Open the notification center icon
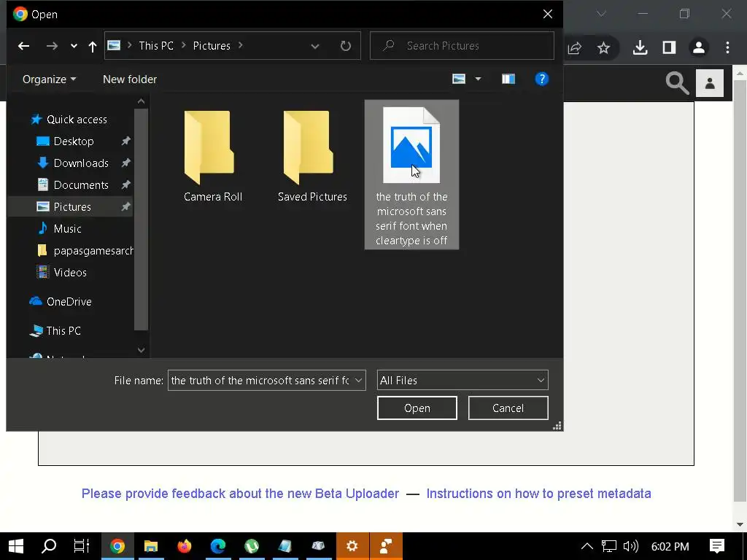Viewport: 747px width, 560px height. tap(717, 546)
